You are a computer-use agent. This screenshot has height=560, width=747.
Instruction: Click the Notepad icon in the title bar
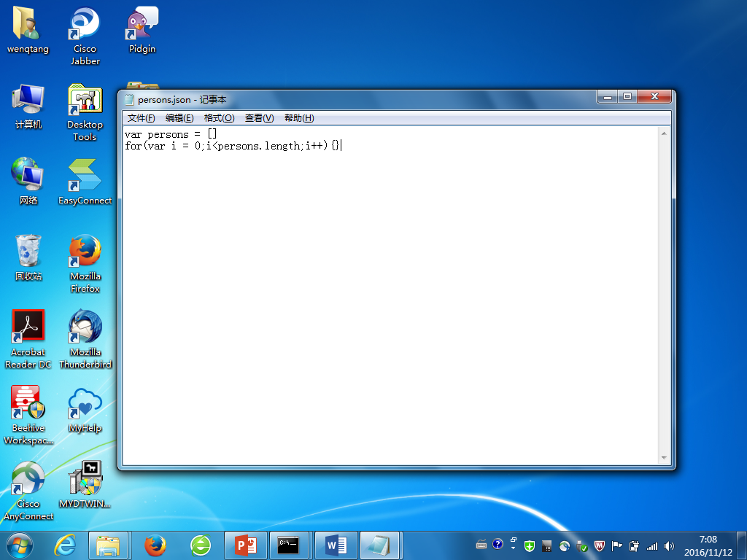[129, 99]
